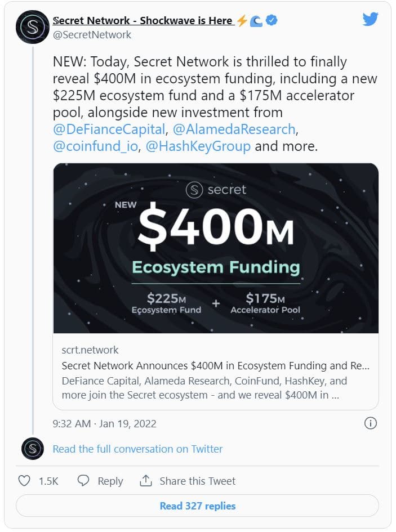Screen dimensions: 396x532
Task: Open the @HashKeyGroup mention
Action: (x=198, y=147)
